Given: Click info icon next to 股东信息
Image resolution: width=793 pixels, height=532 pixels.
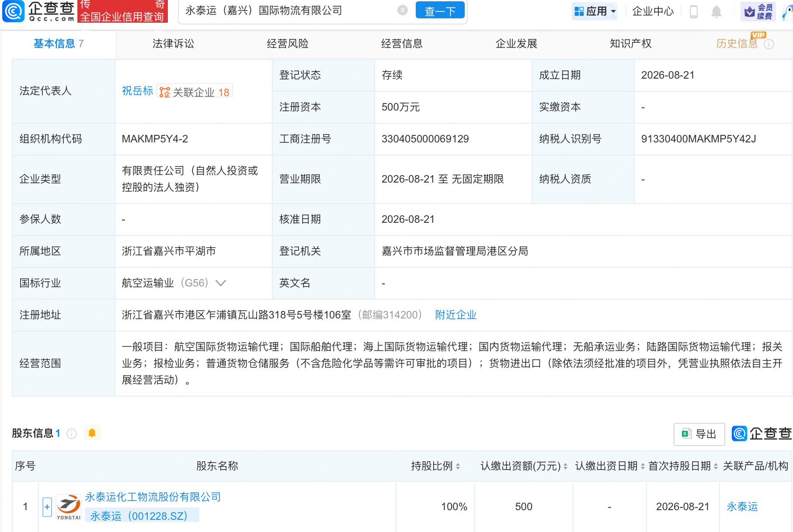Looking at the screenshot, I should (72, 433).
